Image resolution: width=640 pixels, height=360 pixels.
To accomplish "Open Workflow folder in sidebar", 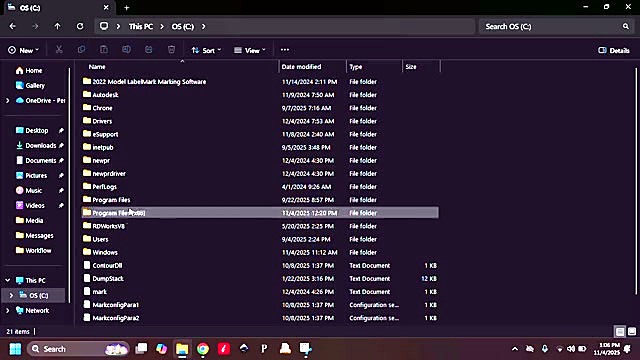I will coord(33,251).
